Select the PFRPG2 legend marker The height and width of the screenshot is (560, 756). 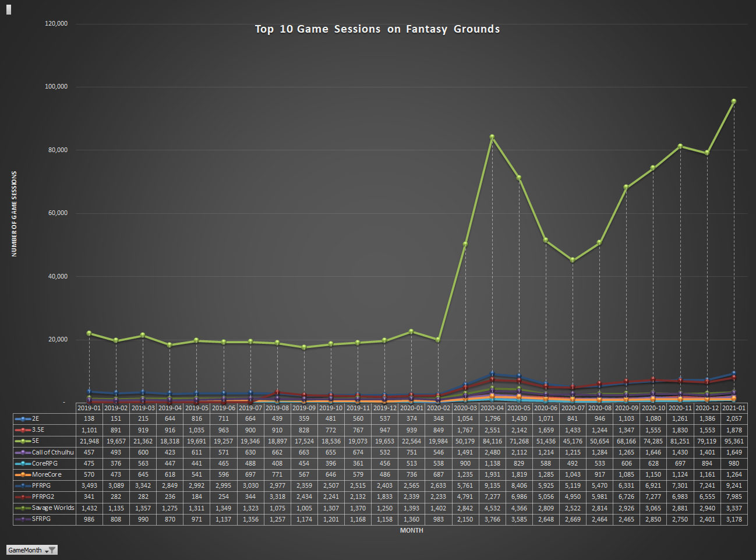click(x=23, y=496)
